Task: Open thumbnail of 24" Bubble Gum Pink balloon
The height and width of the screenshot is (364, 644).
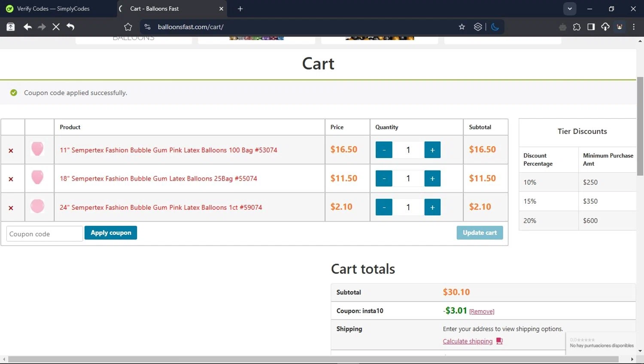Action: [37, 206]
